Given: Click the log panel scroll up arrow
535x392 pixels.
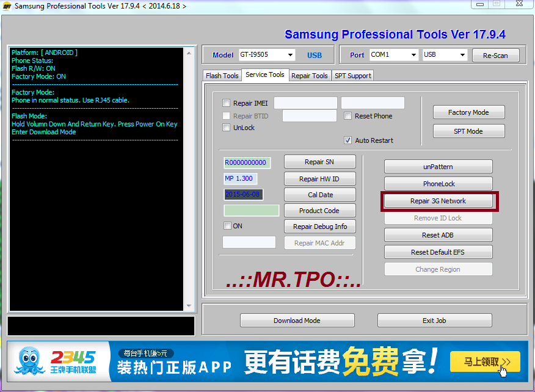Looking at the screenshot, I should pos(189,53).
